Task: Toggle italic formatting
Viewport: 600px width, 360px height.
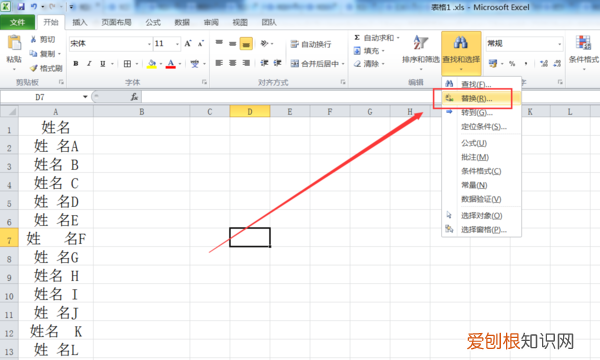Action: pyautogui.click(x=89, y=64)
